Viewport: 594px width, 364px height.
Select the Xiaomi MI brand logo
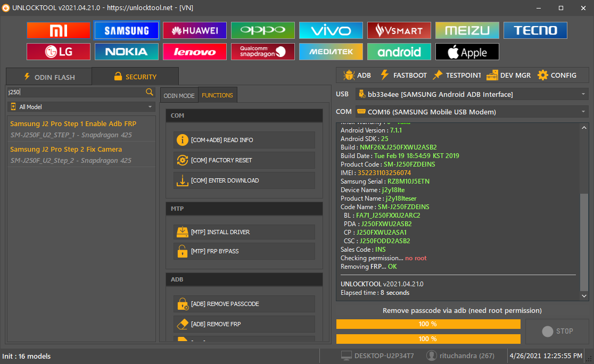[x=59, y=30]
